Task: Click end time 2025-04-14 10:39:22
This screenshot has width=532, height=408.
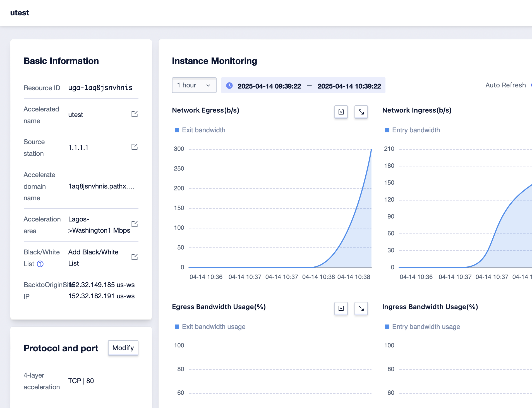Action: (x=349, y=86)
